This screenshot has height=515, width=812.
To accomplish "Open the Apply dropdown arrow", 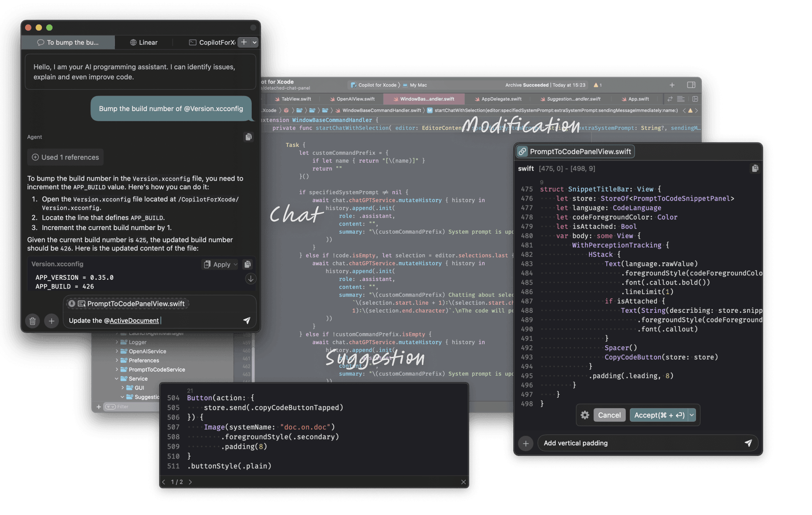I will click(236, 264).
